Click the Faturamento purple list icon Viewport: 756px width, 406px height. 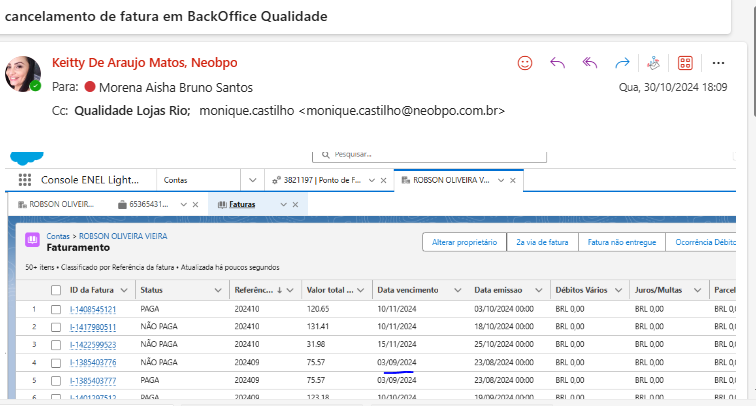click(x=32, y=240)
